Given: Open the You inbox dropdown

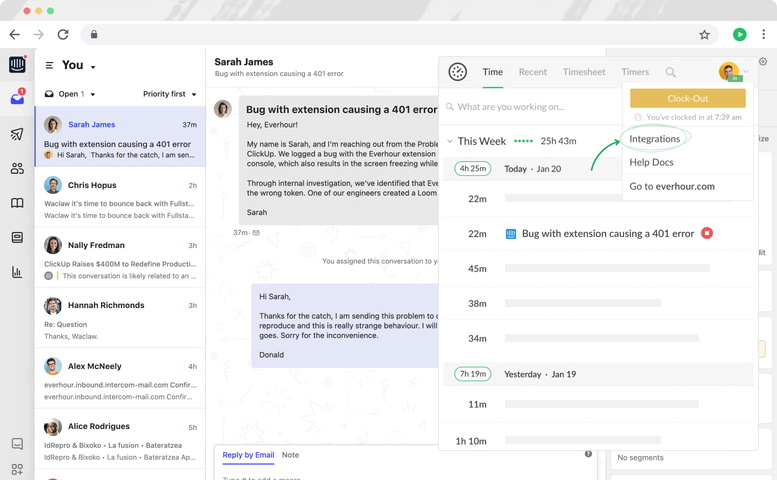Looking at the screenshot, I should click(78, 65).
